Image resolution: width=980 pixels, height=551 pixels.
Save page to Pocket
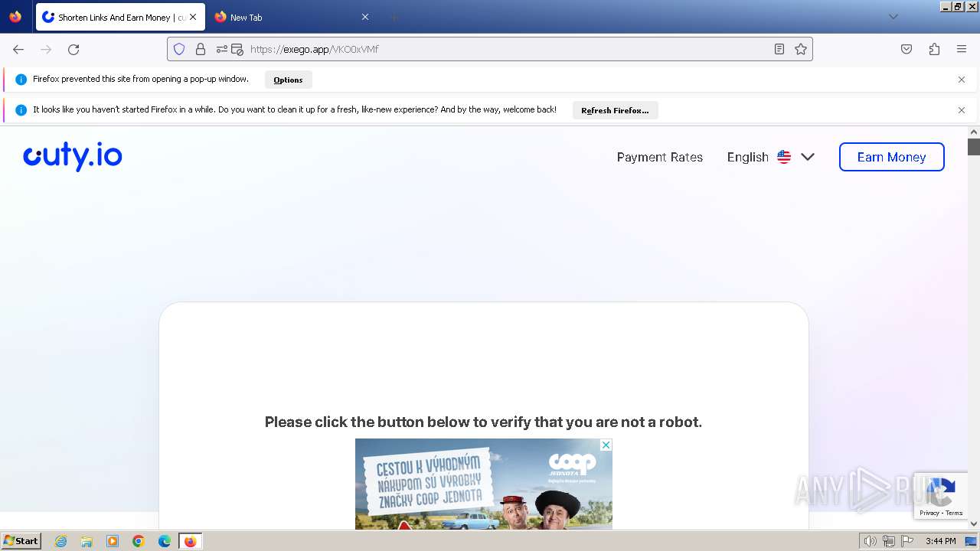tap(906, 49)
